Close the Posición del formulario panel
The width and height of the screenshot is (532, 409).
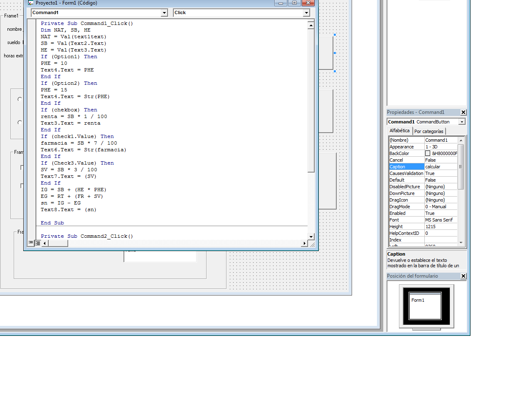coord(463,276)
